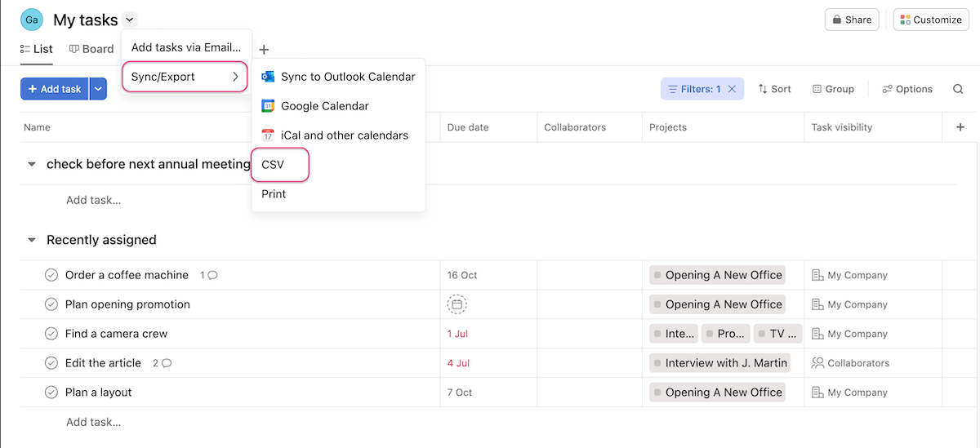Click the 16 Oct due date
Image resolution: width=980 pixels, height=448 pixels.
[x=461, y=275]
